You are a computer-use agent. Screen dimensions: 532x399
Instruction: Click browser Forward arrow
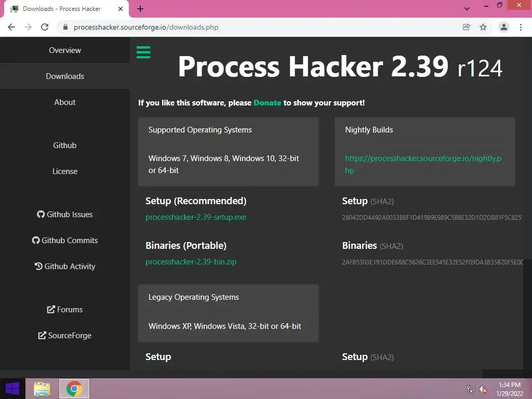[28, 27]
